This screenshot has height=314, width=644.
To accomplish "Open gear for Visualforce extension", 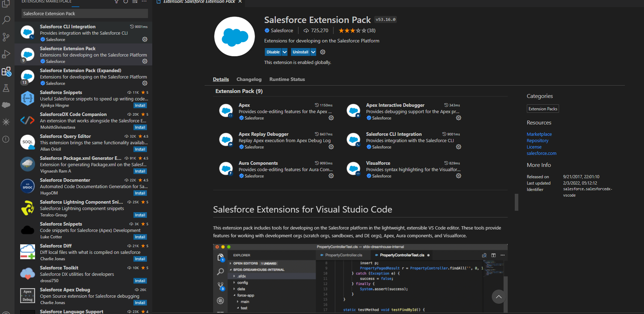I will click(x=458, y=176).
